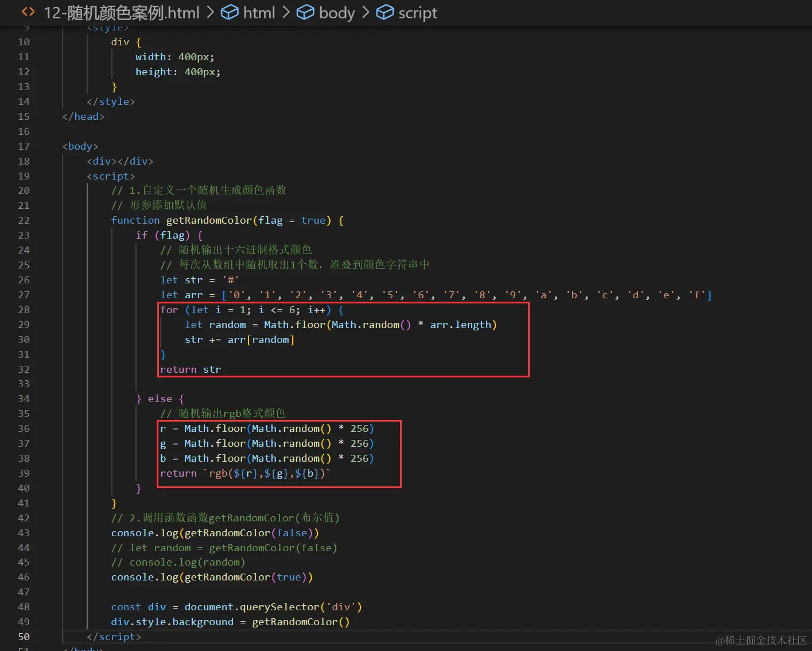Open the html breadcrumb segment
The height and width of the screenshot is (651, 812).
[x=259, y=13]
